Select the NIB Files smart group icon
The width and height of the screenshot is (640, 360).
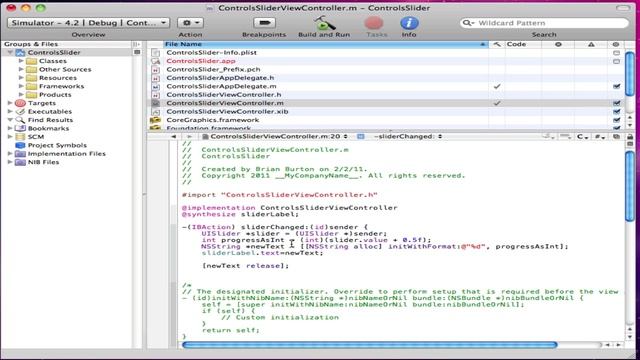pos(20,162)
